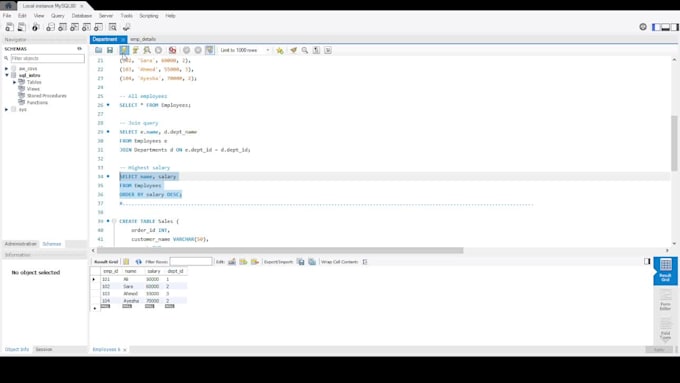The height and width of the screenshot is (383, 680).
Task: Export recordset to external file icon
Action: pyautogui.click(x=301, y=262)
